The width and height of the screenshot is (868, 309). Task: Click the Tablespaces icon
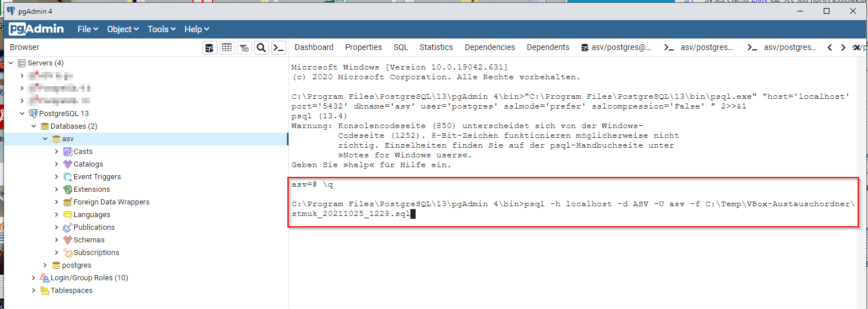click(x=45, y=290)
